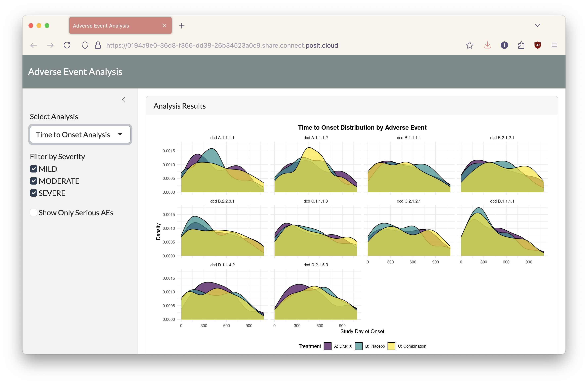This screenshot has width=588, height=384.
Task: Click the uBlock Origin shield icon
Action: click(x=538, y=45)
